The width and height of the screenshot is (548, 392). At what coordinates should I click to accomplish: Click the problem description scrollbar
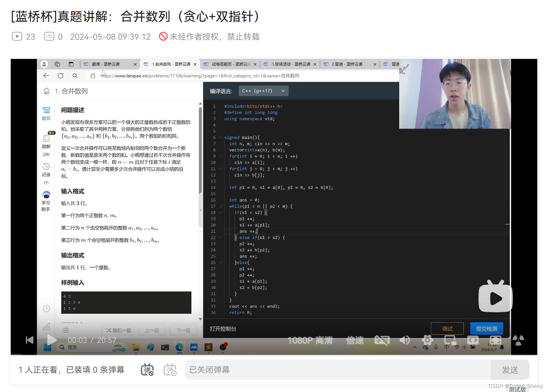click(200, 151)
